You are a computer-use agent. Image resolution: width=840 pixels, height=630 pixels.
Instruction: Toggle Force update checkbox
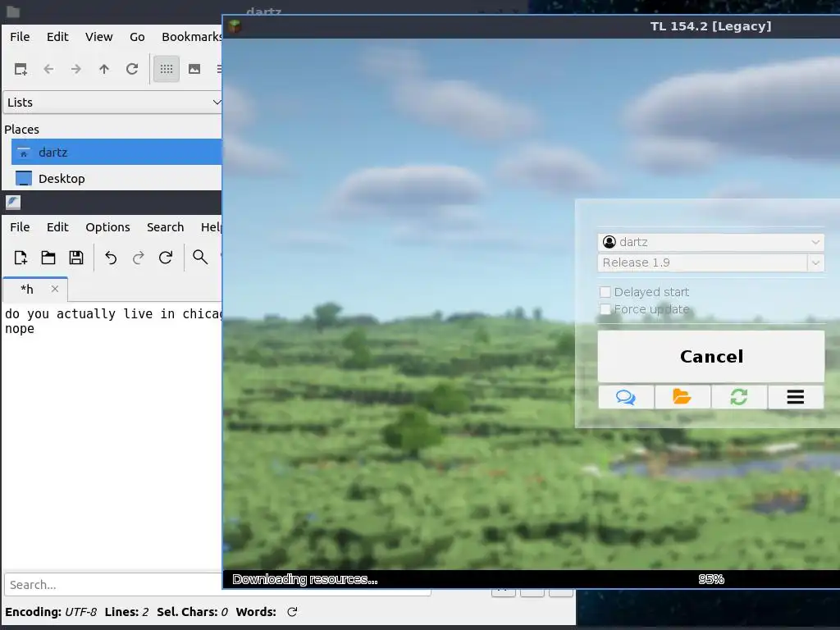click(x=605, y=309)
